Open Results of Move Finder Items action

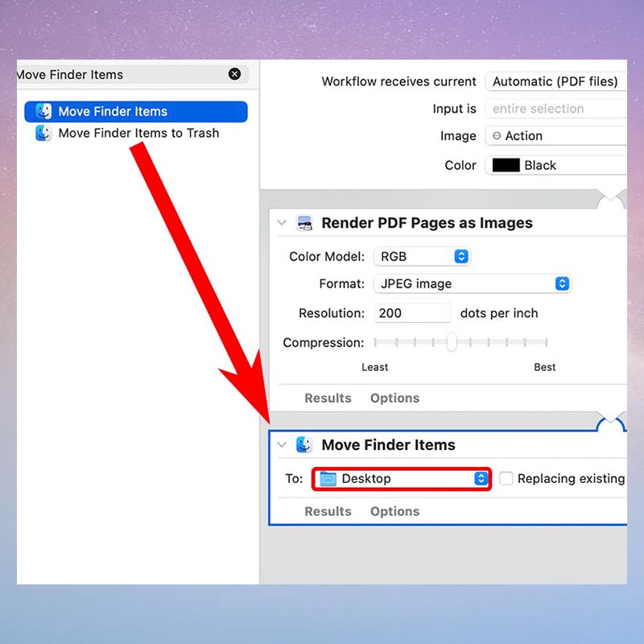pyautogui.click(x=328, y=511)
